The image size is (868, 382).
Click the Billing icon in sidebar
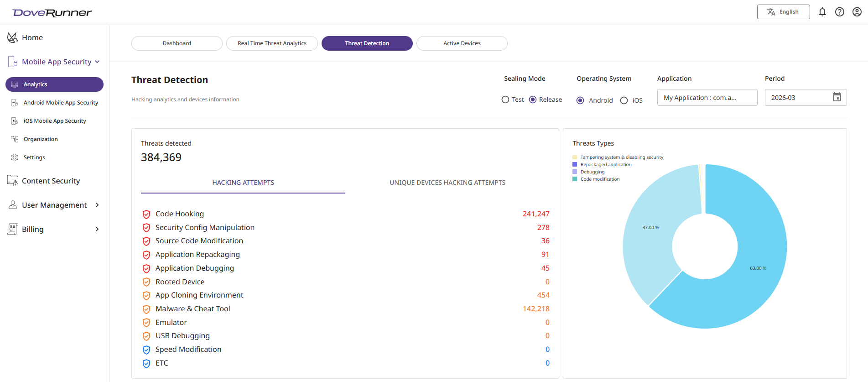[13, 229]
